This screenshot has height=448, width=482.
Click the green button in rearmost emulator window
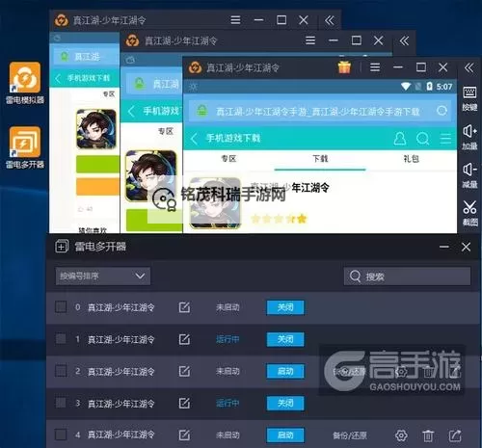(x=97, y=164)
